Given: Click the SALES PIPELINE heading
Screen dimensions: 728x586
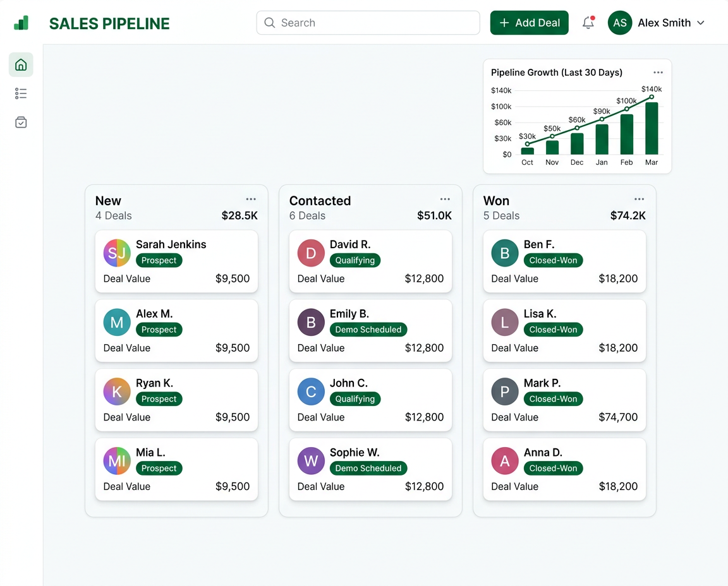Looking at the screenshot, I should 109,23.
